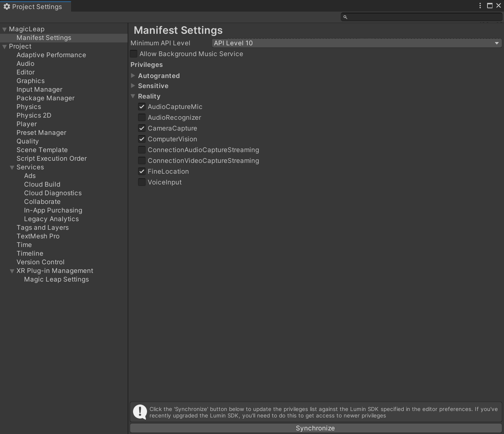Open the window options kebab menu
504x434 pixels.
pyautogui.click(x=480, y=5)
